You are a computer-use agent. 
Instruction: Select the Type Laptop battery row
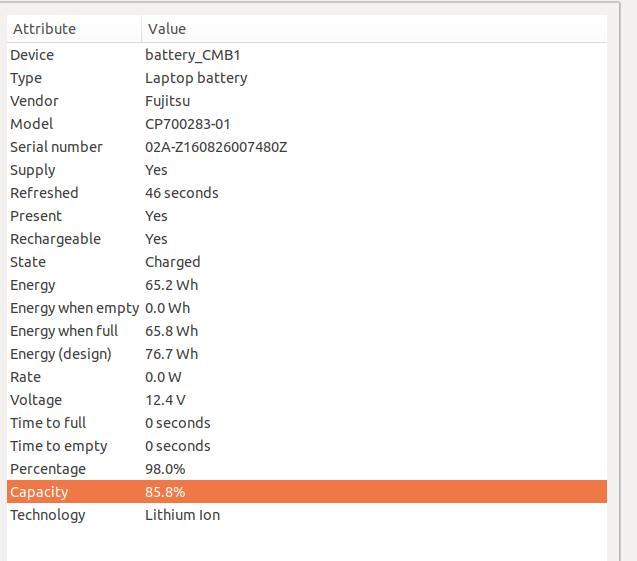(307, 78)
